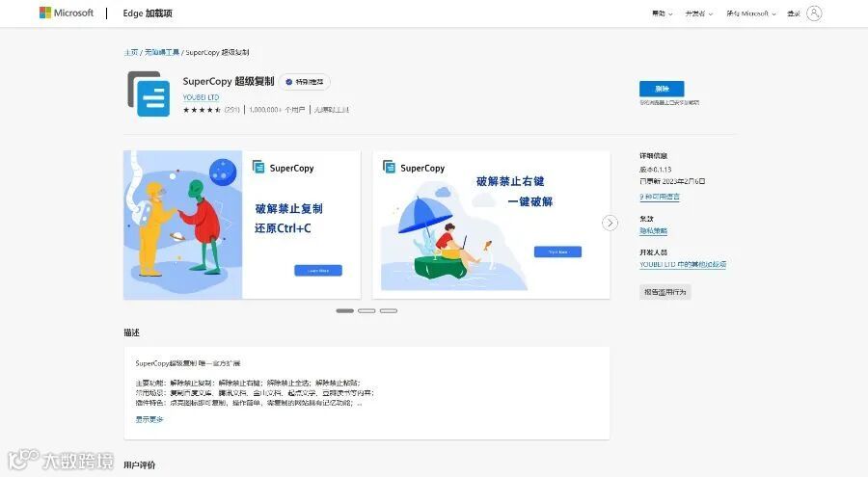Expand description with 显示更多
Image resolution: width=868 pixels, height=477 pixels.
click(149, 419)
